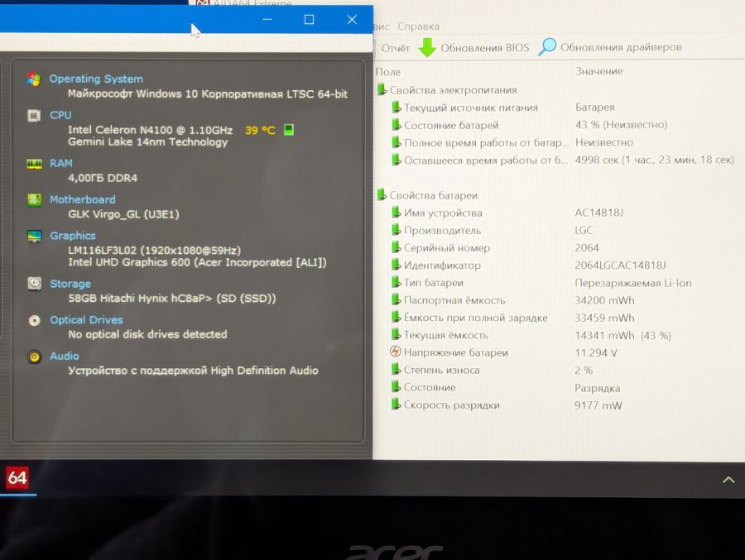Click the Поле column header
The image size is (745, 560).
tap(388, 72)
